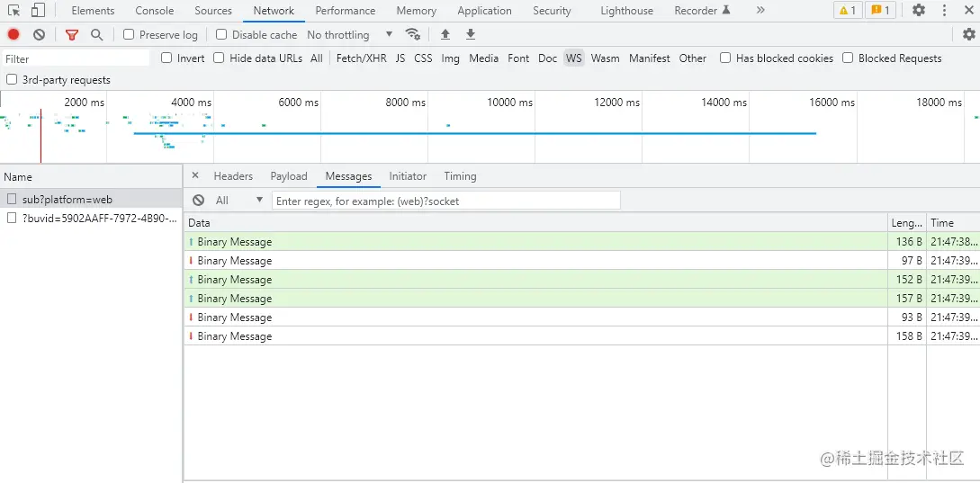Filter requests by Wasm type

[x=605, y=58]
